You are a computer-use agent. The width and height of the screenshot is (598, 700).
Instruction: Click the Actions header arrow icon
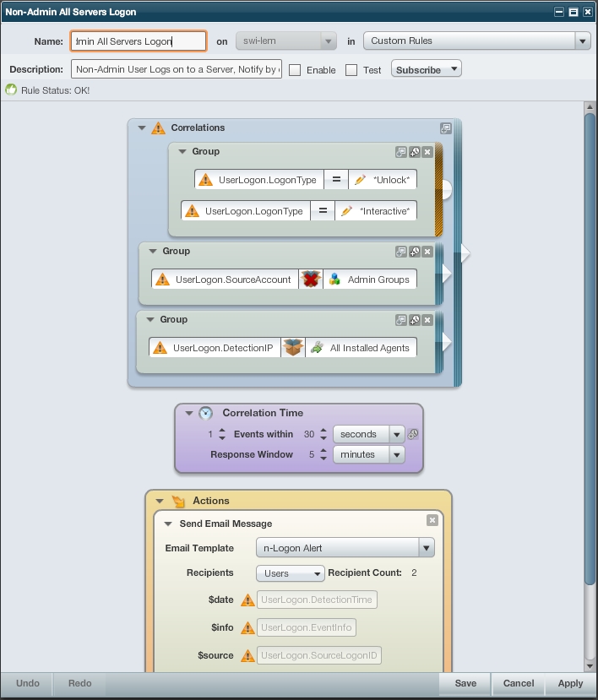point(178,501)
